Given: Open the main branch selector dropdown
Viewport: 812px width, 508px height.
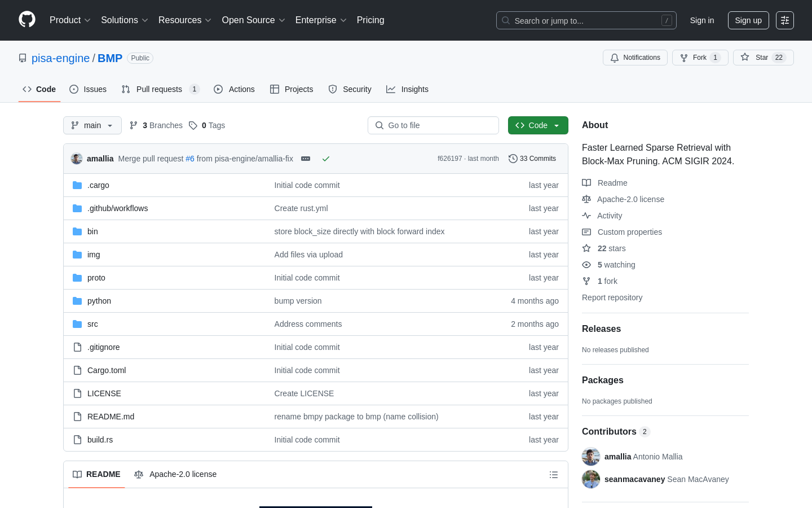Looking at the screenshot, I should [x=92, y=125].
